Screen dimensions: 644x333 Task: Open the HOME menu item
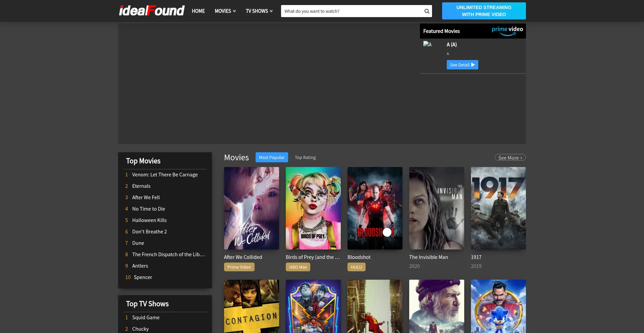[x=198, y=11]
